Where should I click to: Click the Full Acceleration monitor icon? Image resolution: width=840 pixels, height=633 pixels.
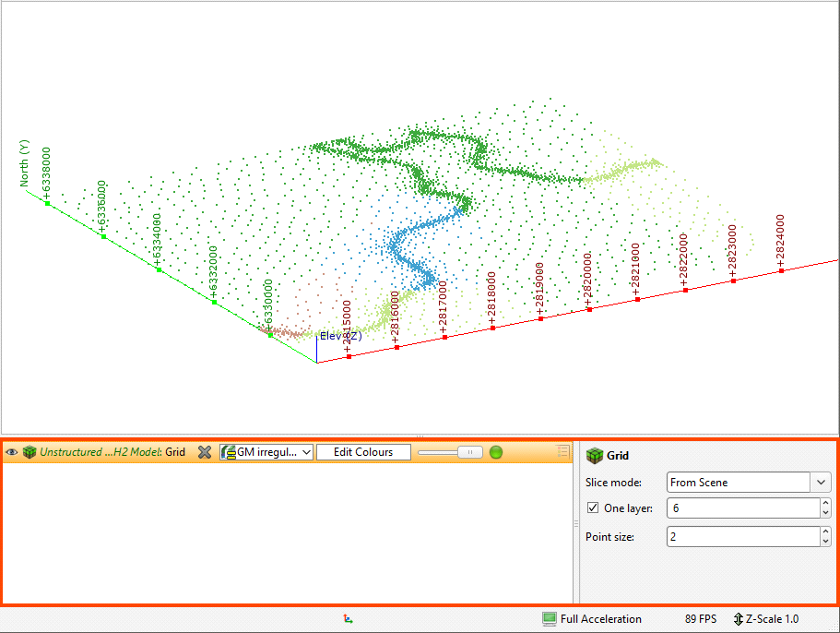tap(550, 619)
